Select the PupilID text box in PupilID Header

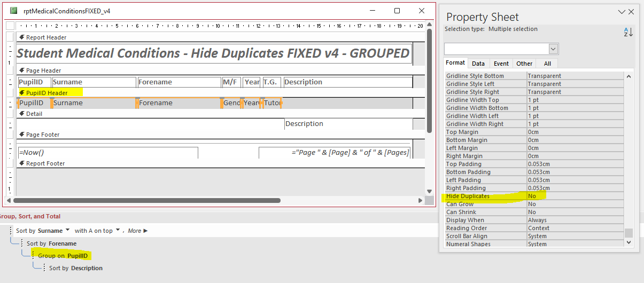[x=34, y=103]
